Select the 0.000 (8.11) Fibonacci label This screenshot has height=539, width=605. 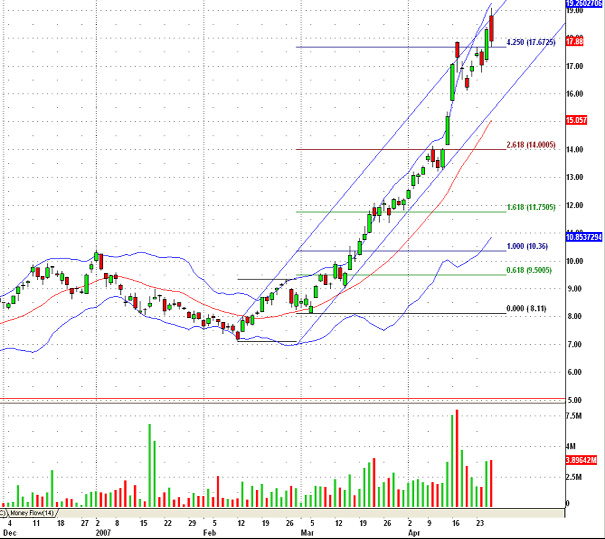tap(526, 308)
